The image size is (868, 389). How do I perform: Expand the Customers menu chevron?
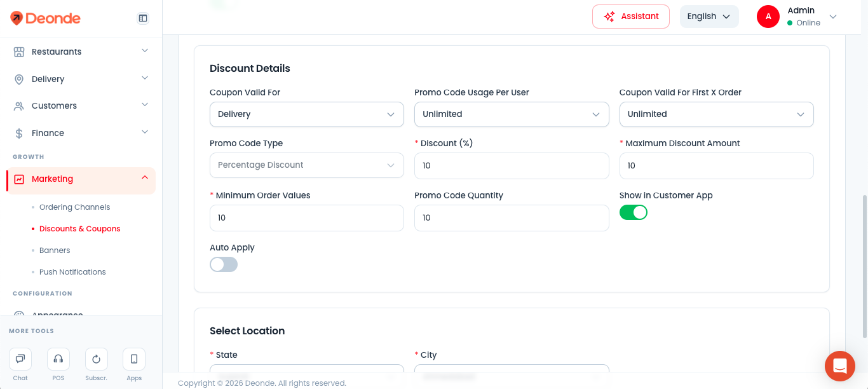tap(145, 105)
